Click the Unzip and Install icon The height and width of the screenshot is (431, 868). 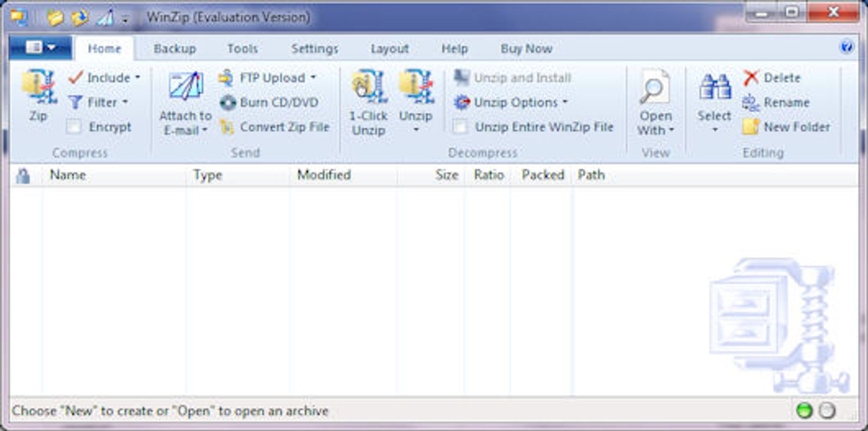click(x=461, y=77)
